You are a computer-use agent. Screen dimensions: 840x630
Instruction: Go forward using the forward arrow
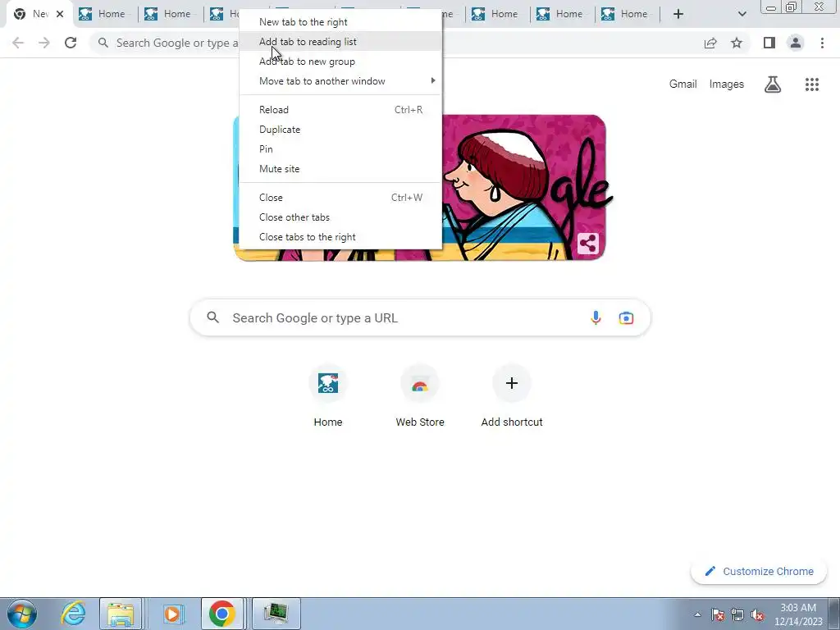[44, 43]
